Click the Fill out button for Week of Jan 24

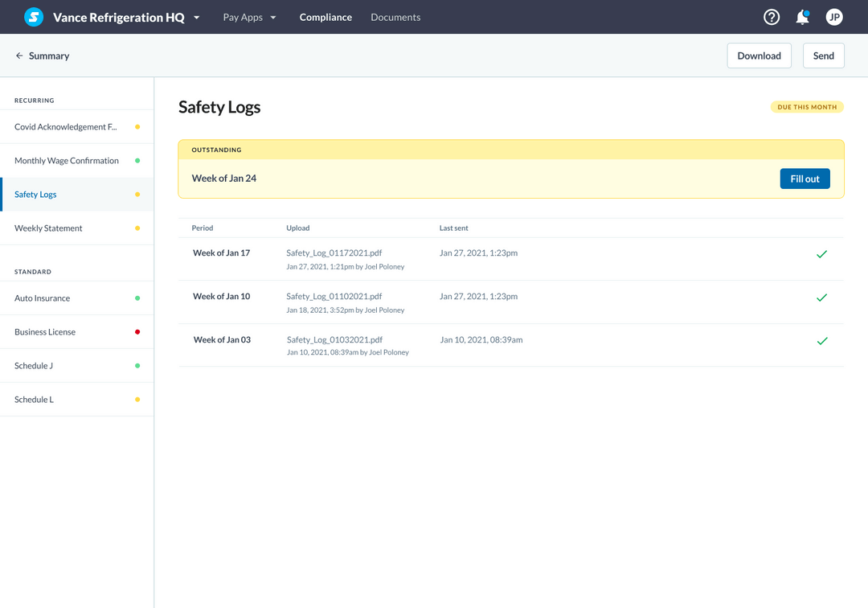(x=805, y=178)
